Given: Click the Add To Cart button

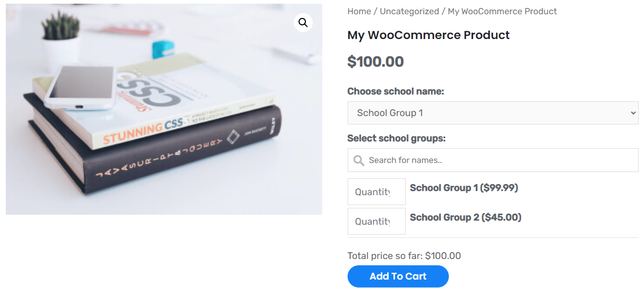Looking at the screenshot, I should pos(398,276).
